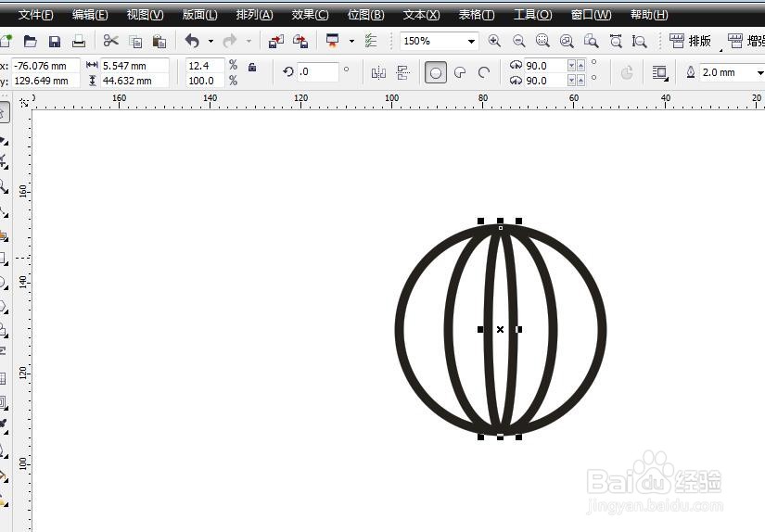765x532 pixels.
Task: Open the 版面(L) menu
Action: [x=200, y=15]
